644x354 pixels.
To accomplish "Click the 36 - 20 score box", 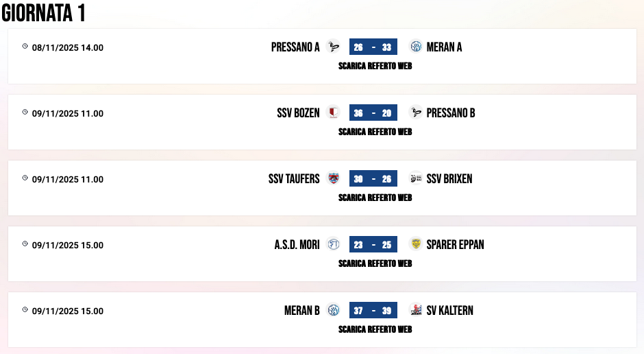I will (x=373, y=113).
